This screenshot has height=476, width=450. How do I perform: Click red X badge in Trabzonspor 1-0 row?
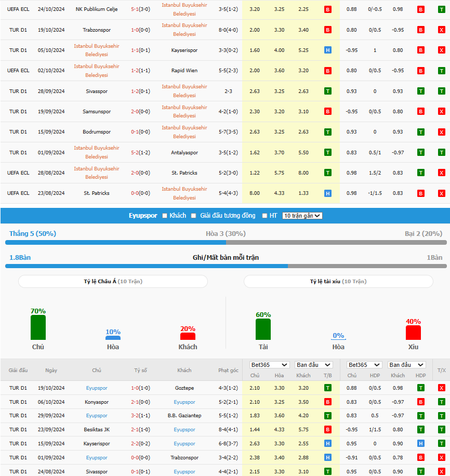[442, 30]
